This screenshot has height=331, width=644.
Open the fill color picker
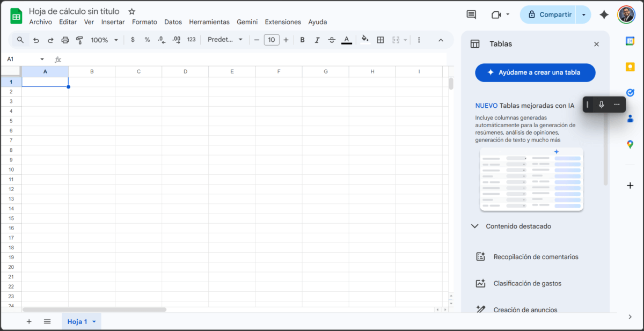tap(365, 39)
